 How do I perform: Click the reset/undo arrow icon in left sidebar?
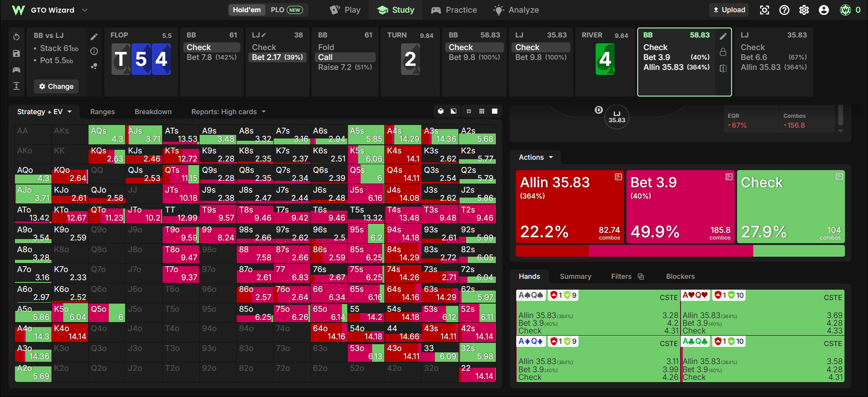click(16, 37)
